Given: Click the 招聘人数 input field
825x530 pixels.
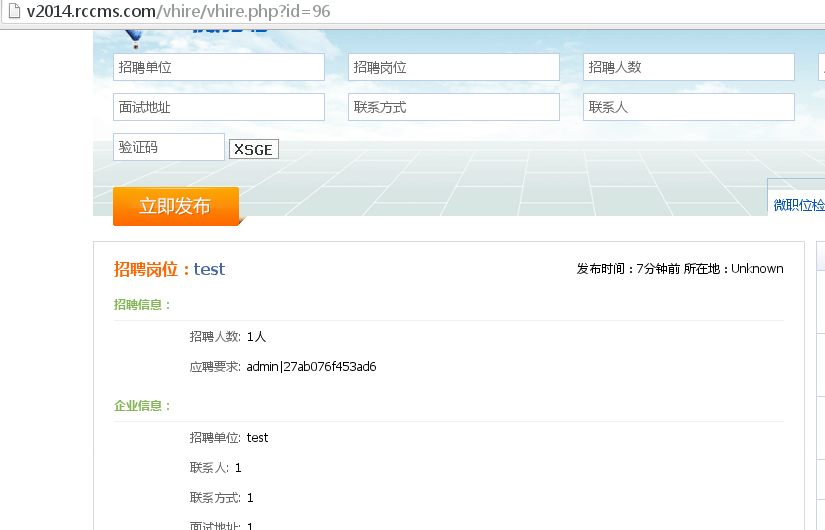Looking at the screenshot, I should click(689, 67).
